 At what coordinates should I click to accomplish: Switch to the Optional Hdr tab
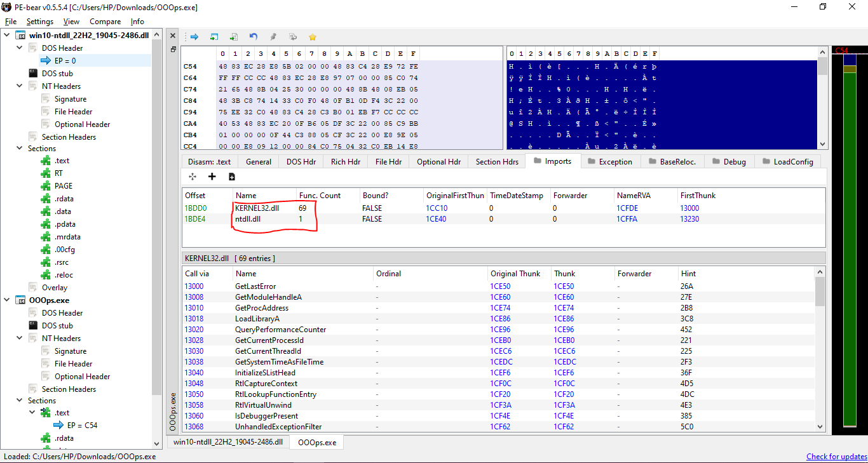click(438, 161)
